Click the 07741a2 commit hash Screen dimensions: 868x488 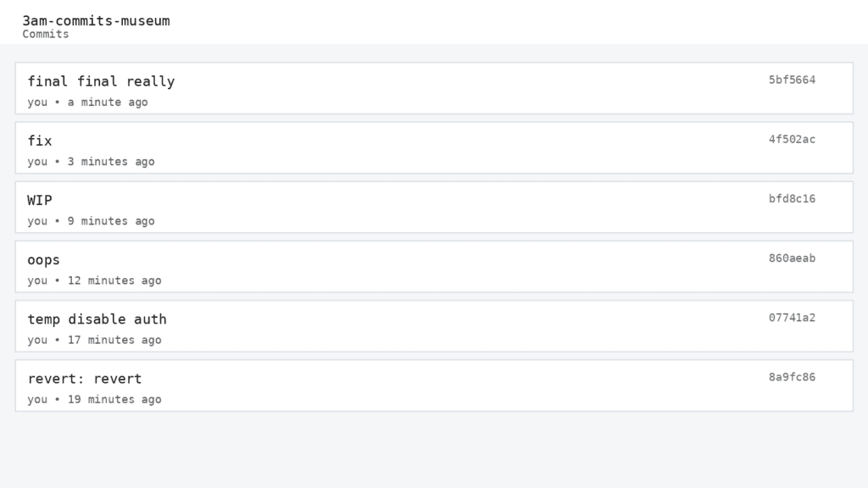click(792, 317)
